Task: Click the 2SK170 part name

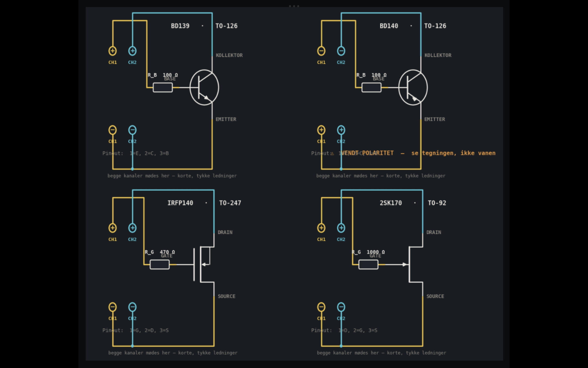Action: (391, 203)
